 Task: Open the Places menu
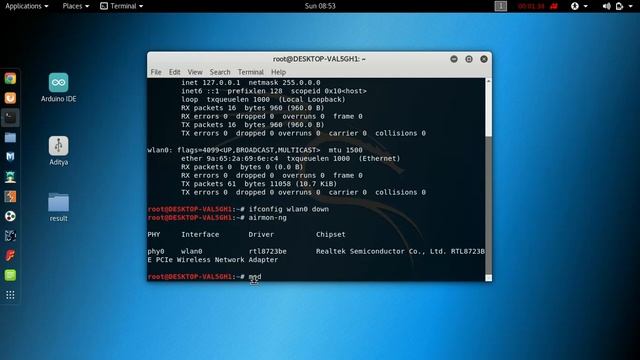[x=76, y=6]
